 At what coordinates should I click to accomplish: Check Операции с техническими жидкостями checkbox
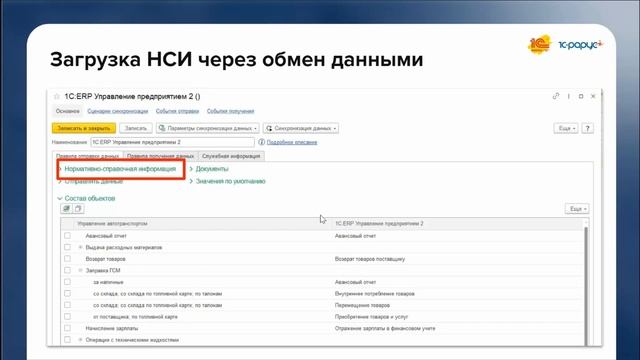[x=67, y=340]
